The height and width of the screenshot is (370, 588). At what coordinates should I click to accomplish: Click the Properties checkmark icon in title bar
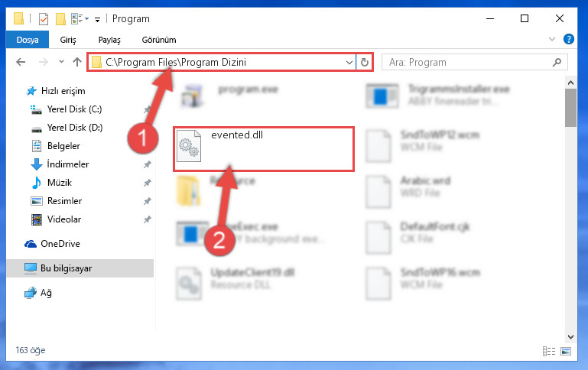tap(44, 19)
